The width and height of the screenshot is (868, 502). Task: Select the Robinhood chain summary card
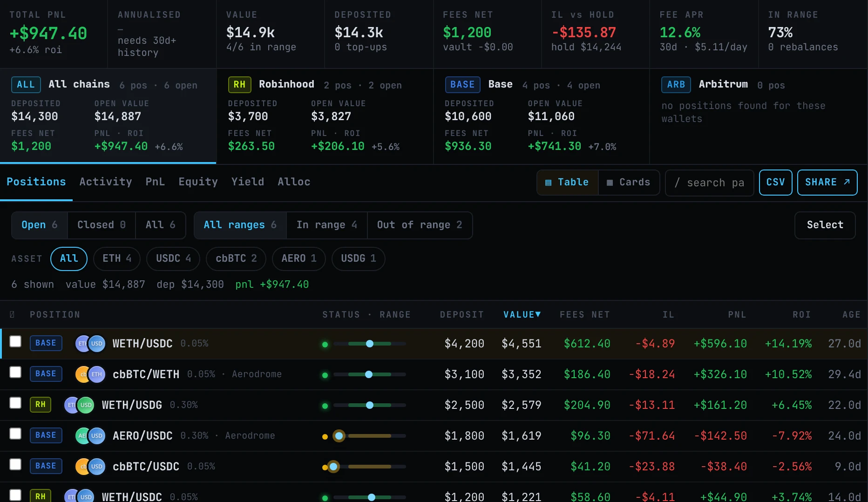(325, 116)
